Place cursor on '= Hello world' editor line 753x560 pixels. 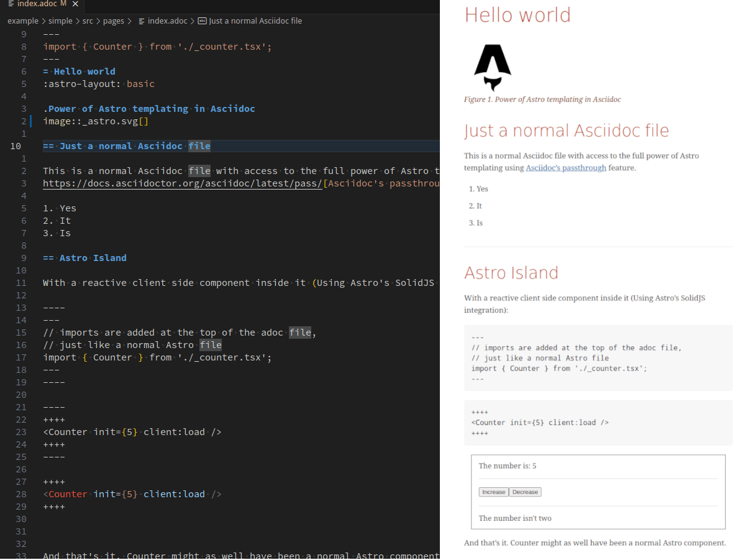tap(80, 71)
